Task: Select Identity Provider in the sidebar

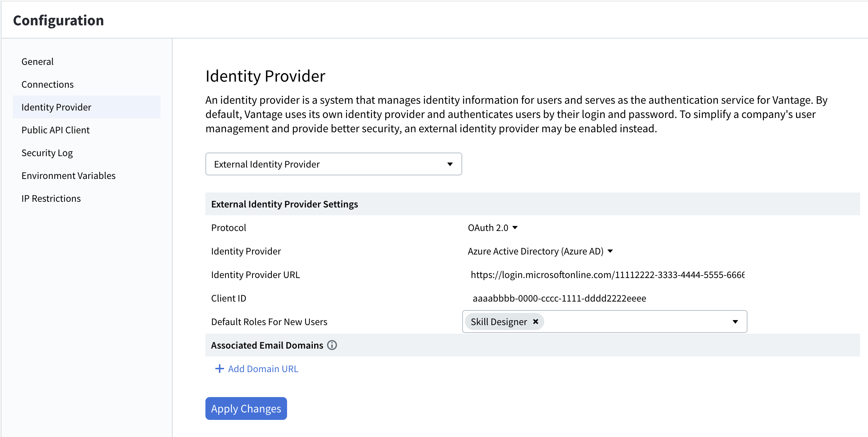Action: pyautogui.click(x=87, y=107)
